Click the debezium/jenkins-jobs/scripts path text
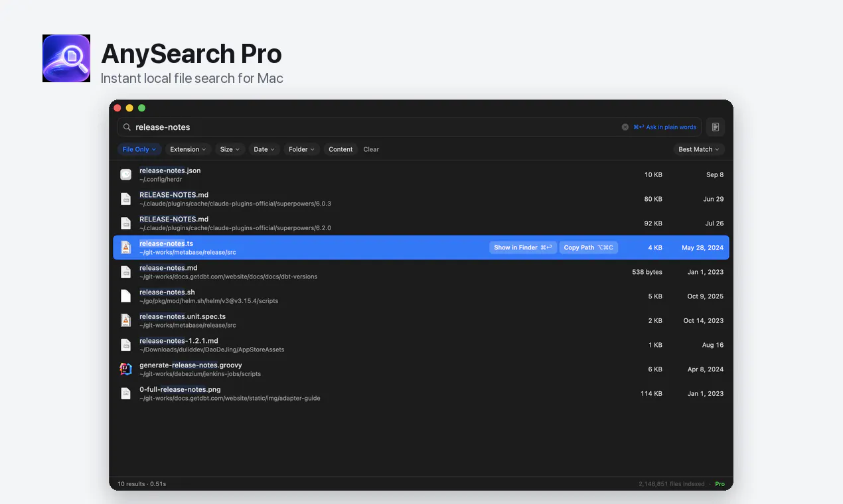Image resolution: width=843 pixels, height=504 pixels. [200, 374]
